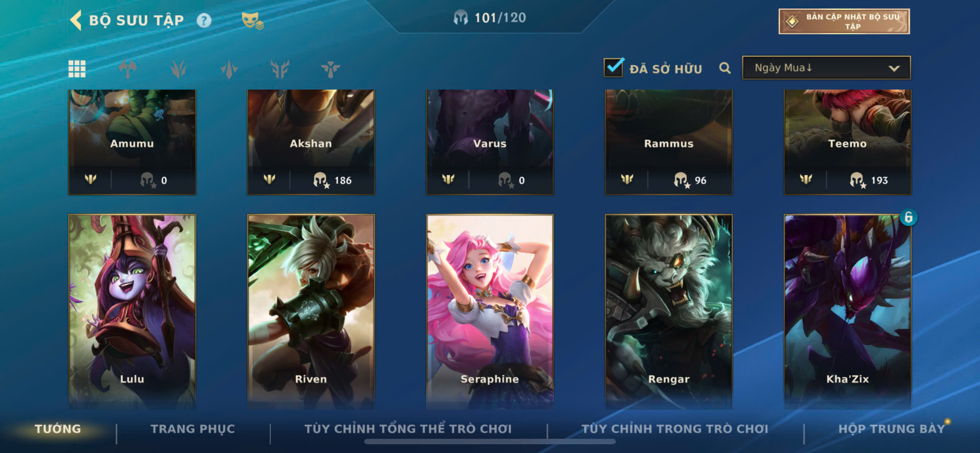
Task: Click Bản Cập Nhật Bộ Sưu Tập button
Action: coord(844,21)
